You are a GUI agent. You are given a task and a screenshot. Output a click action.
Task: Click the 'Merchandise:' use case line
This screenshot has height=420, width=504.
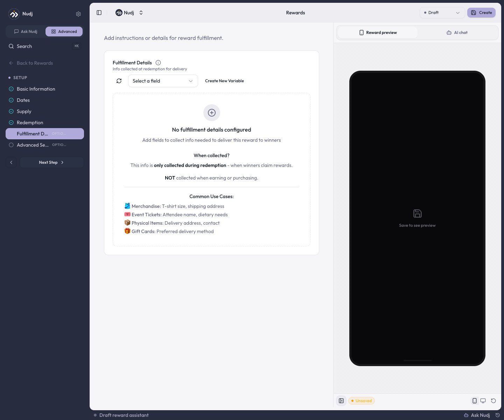(174, 206)
